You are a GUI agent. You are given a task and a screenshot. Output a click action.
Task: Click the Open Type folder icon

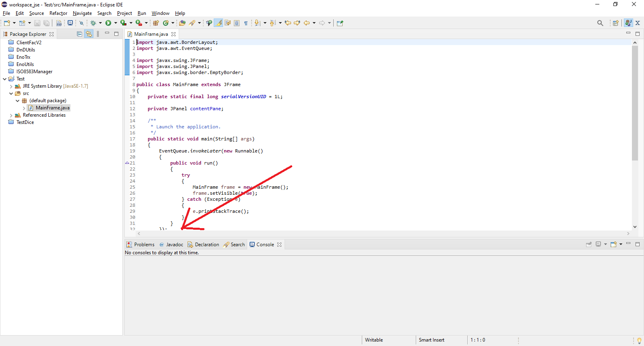coord(182,23)
